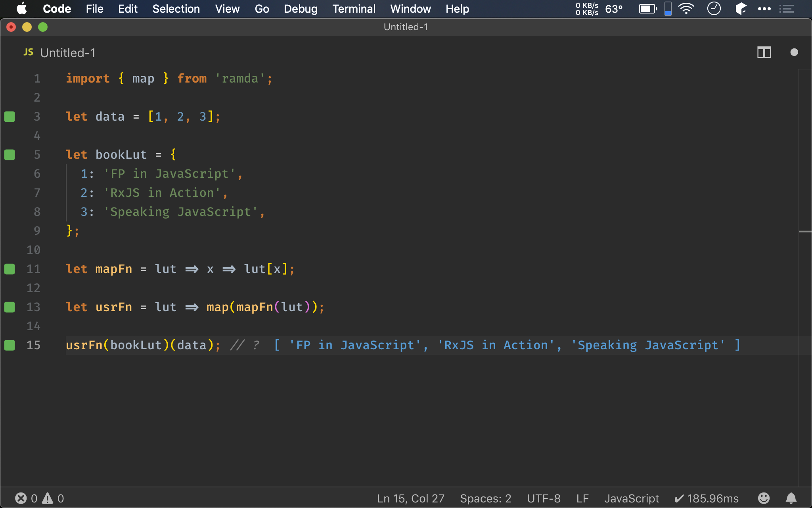
Task: Open the View menu
Action: 227,9
